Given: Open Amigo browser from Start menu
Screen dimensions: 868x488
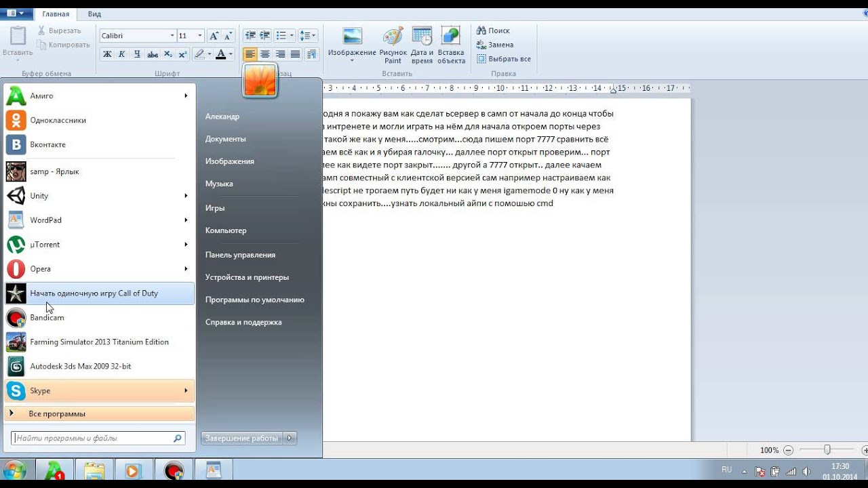Looking at the screenshot, I should [x=100, y=96].
